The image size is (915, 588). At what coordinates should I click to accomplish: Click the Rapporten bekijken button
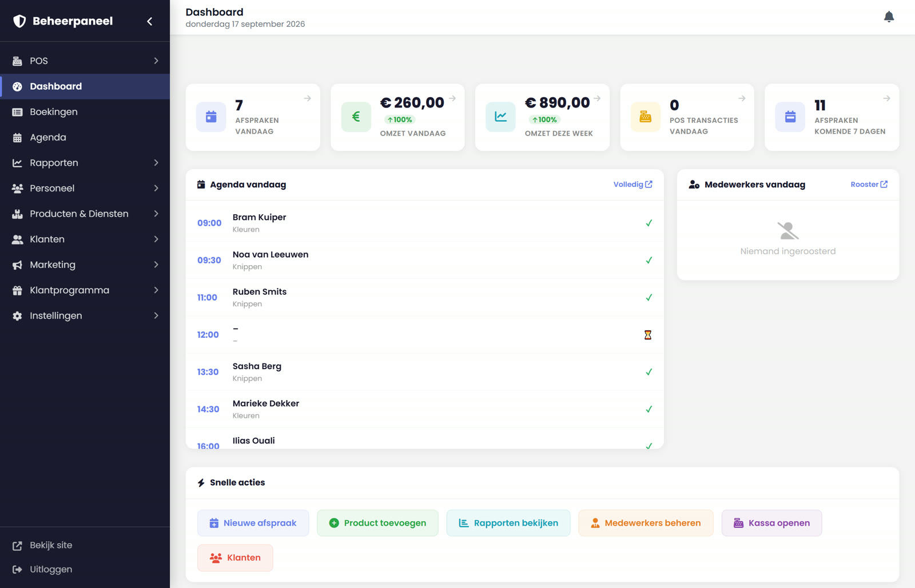point(508,523)
